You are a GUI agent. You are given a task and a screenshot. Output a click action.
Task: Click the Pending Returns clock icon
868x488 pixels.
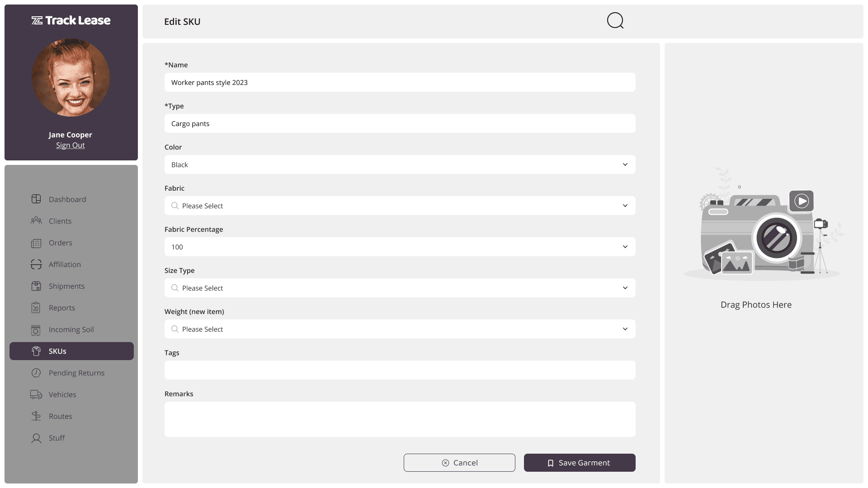click(x=36, y=373)
